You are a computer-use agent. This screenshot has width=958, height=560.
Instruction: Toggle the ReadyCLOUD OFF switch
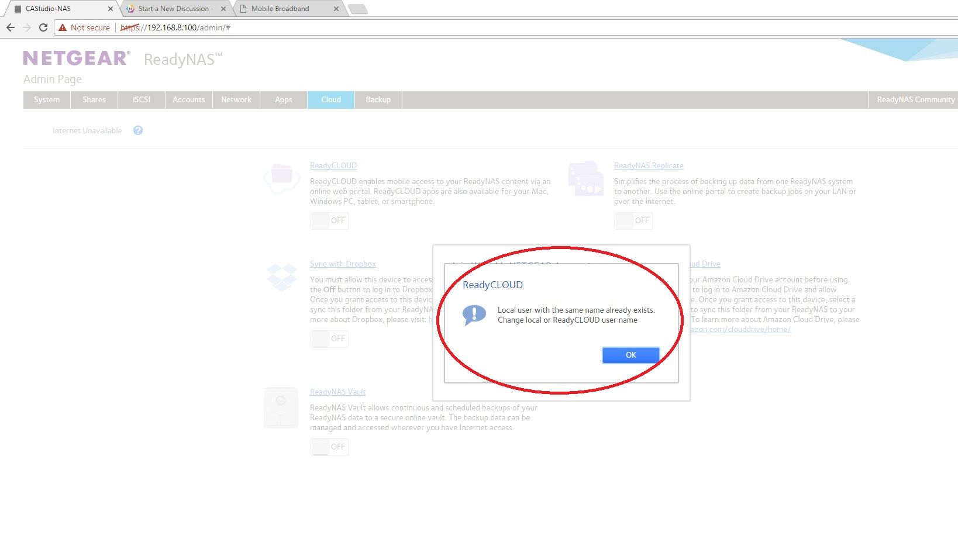point(329,220)
